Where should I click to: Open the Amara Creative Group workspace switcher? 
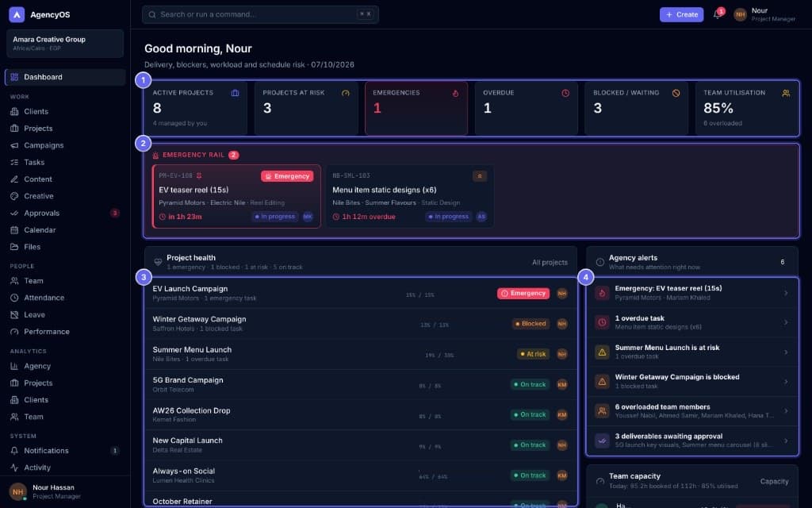(65, 44)
